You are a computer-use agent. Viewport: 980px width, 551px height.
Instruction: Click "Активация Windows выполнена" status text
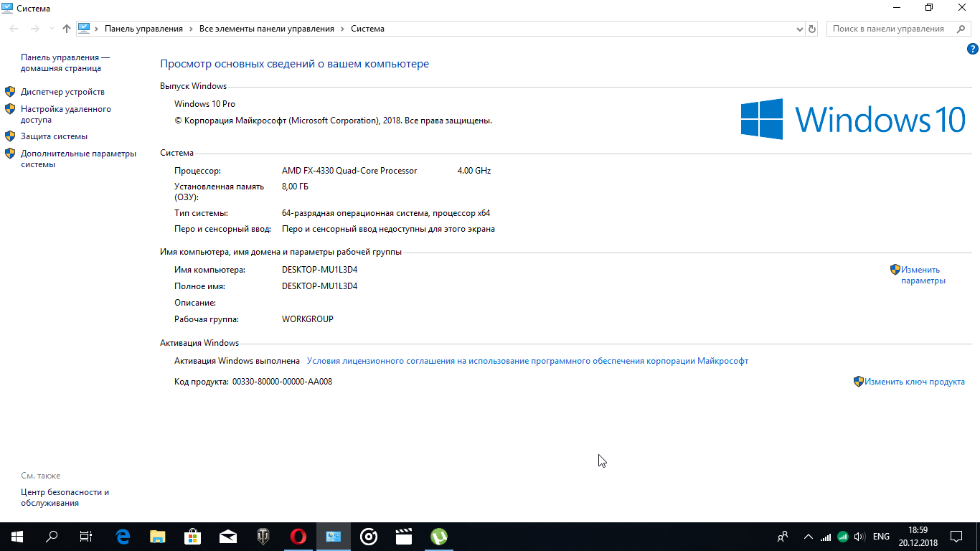237,361
